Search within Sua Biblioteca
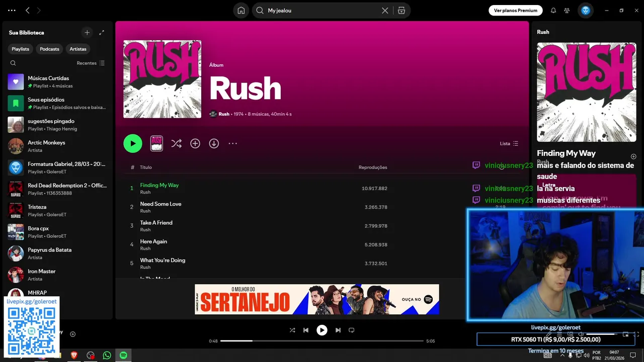The image size is (644, 362). point(13,63)
